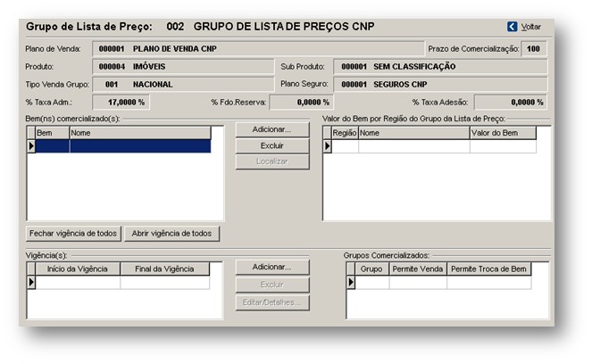Screen dimensions: 592x364
Task: Click the Plano Seguro SEGUROS CNP field
Action: coord(440,84)
